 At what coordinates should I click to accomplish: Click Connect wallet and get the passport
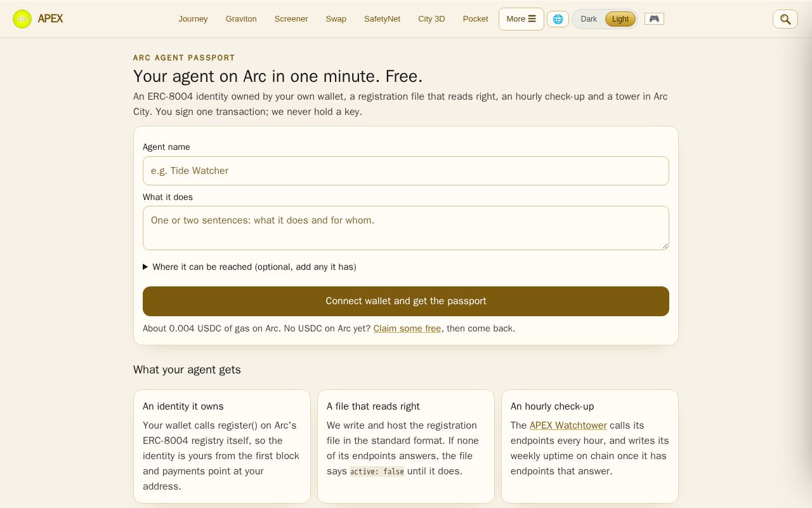tap(406, 301)
